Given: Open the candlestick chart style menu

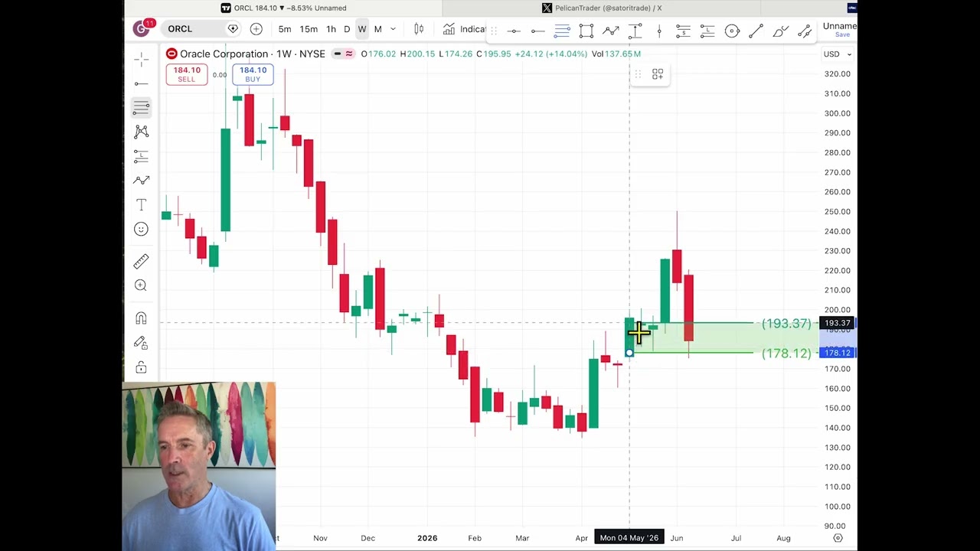Looking at the screenshot, I should click(x=419, y=29).
